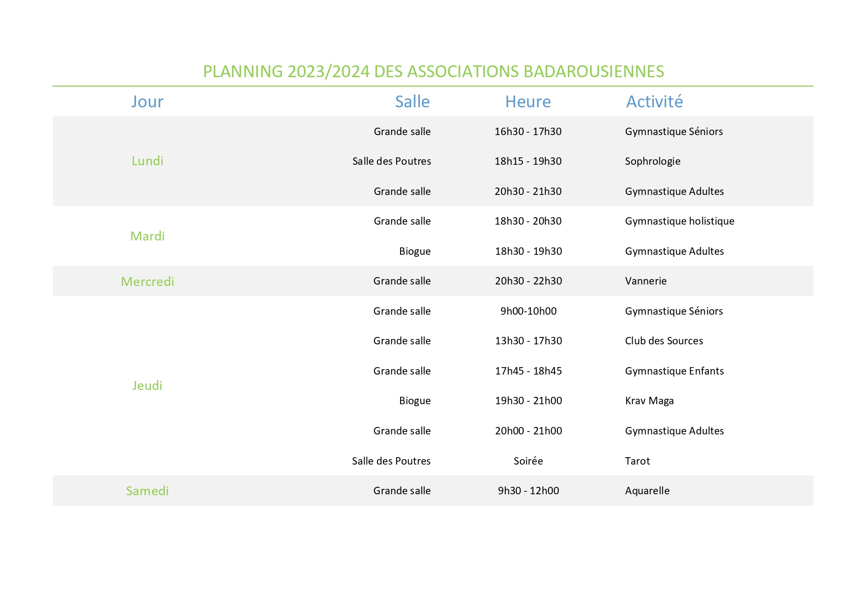Click the Jour column header
This screenshot has height=614, width=868.
(147, 101)
